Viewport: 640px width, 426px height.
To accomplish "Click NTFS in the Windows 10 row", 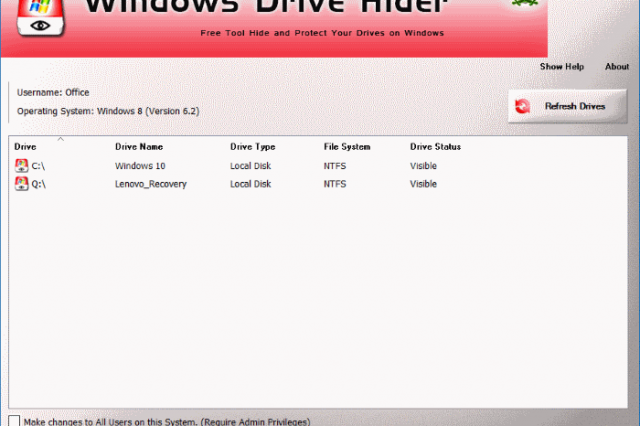I will click(335, 166).
